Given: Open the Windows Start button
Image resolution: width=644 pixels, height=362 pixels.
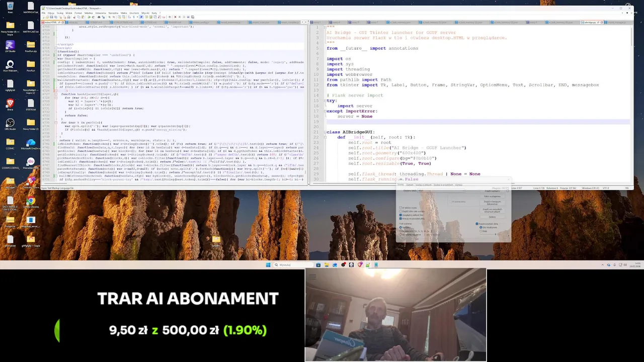Looking at the screenshot, I should [268, 264].
